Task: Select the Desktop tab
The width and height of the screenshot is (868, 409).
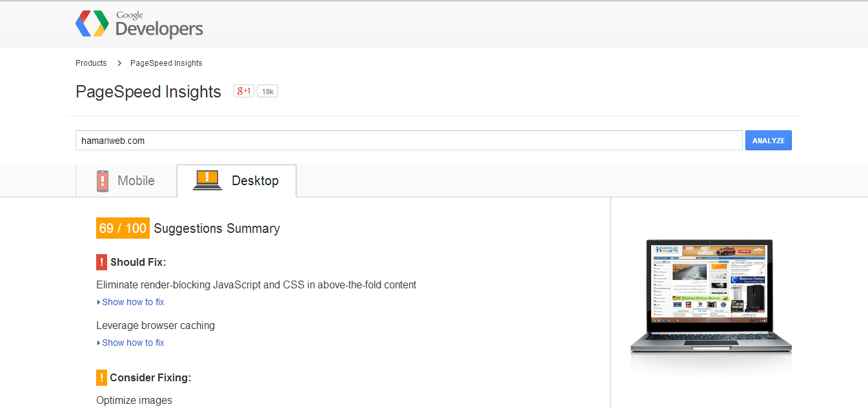Action: click(x=236, y=181)
